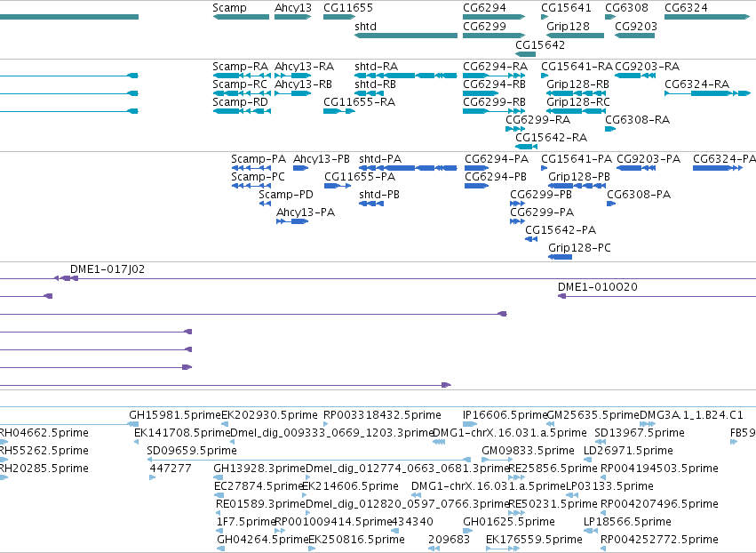Select the CG15642-PA protein label
The height and width of the screenshot is (553, 756).
[561, 230]
